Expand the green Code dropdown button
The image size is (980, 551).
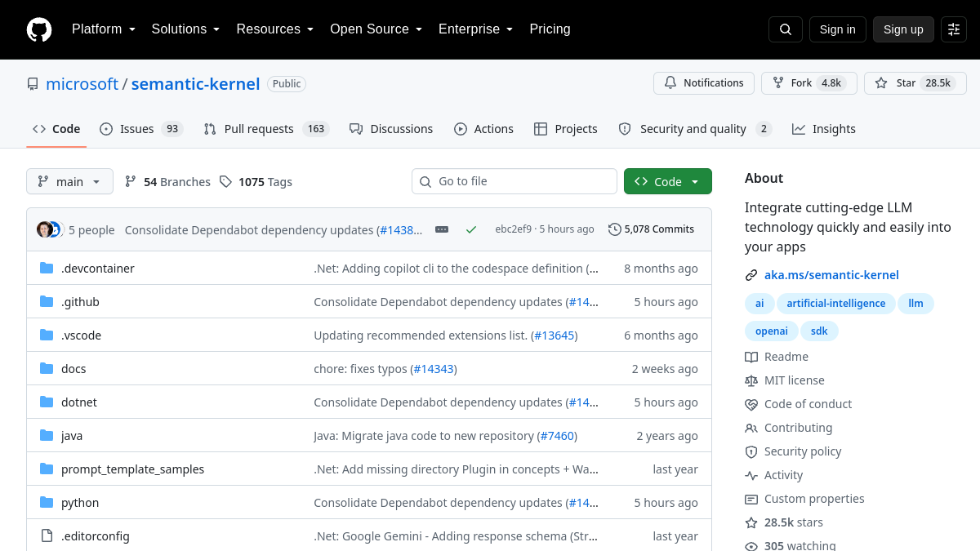[668, 181]
